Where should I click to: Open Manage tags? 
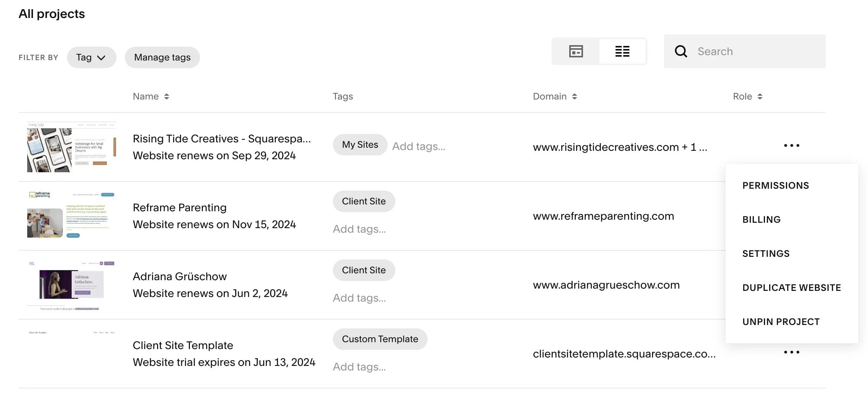coord(162,57)
